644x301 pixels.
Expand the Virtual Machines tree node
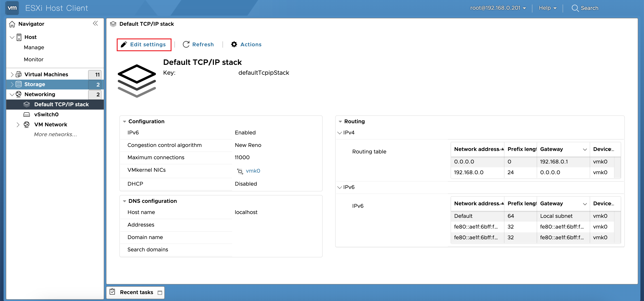click(x=12, y=74)
